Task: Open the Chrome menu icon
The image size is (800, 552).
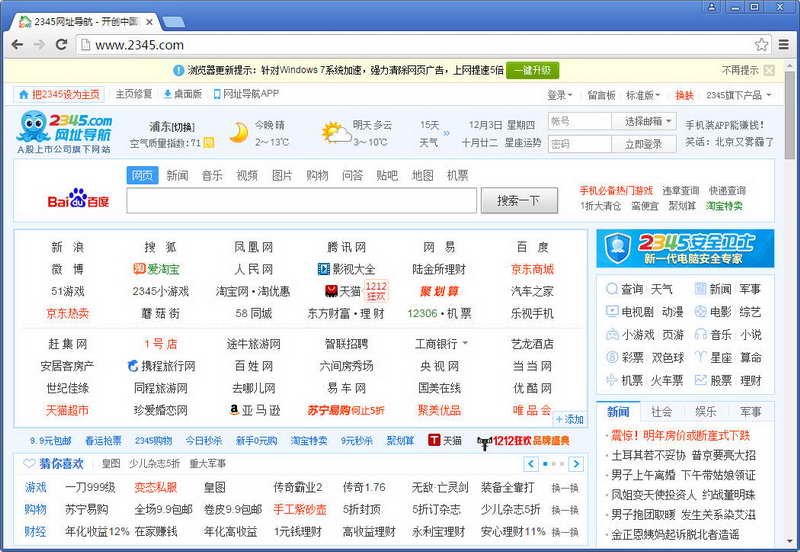Action: pos(783,44)
